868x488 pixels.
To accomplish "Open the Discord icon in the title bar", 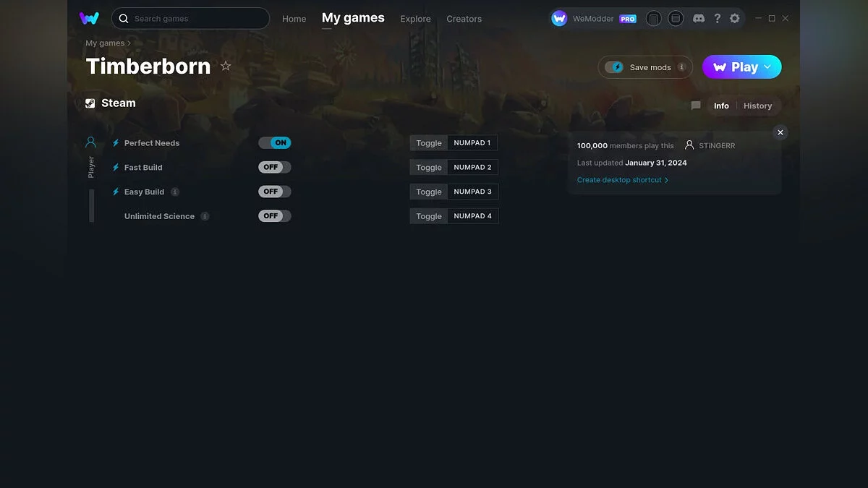I will tap(699, 18).
